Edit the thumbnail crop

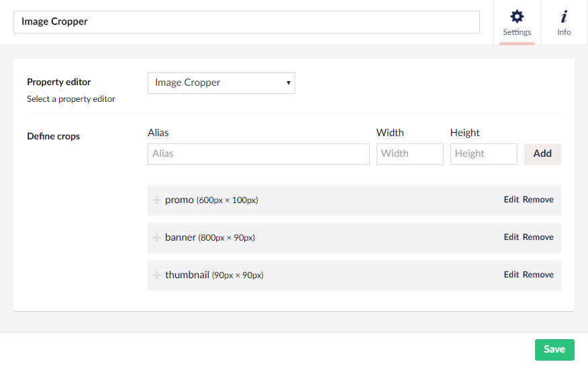tap(511, 275)
